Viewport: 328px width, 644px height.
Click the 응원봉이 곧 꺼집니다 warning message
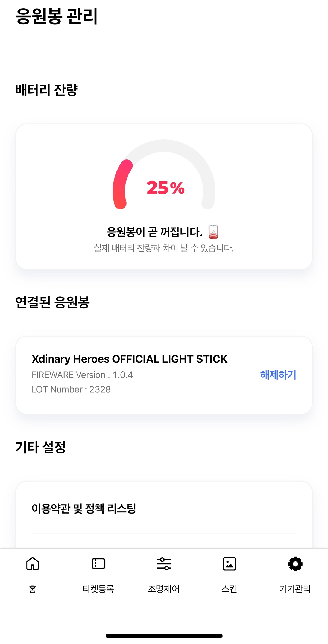pyautogui.click(x=155, y=232)
